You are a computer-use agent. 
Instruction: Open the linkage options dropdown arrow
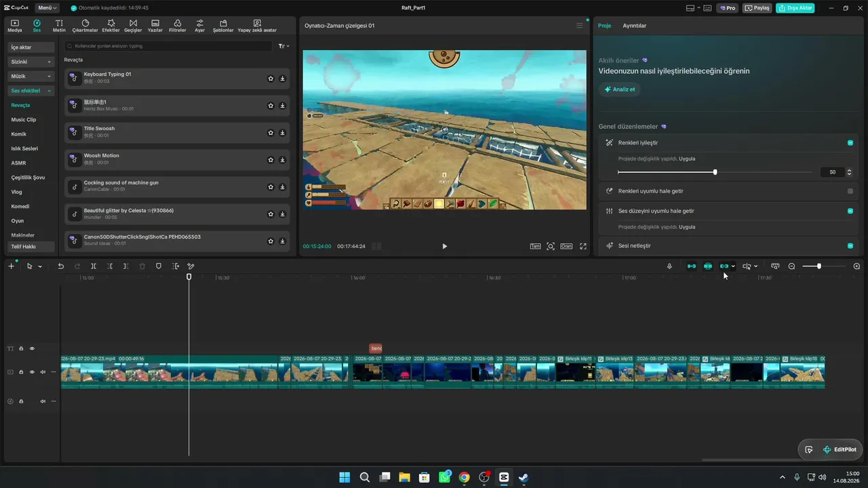(733, 266)
